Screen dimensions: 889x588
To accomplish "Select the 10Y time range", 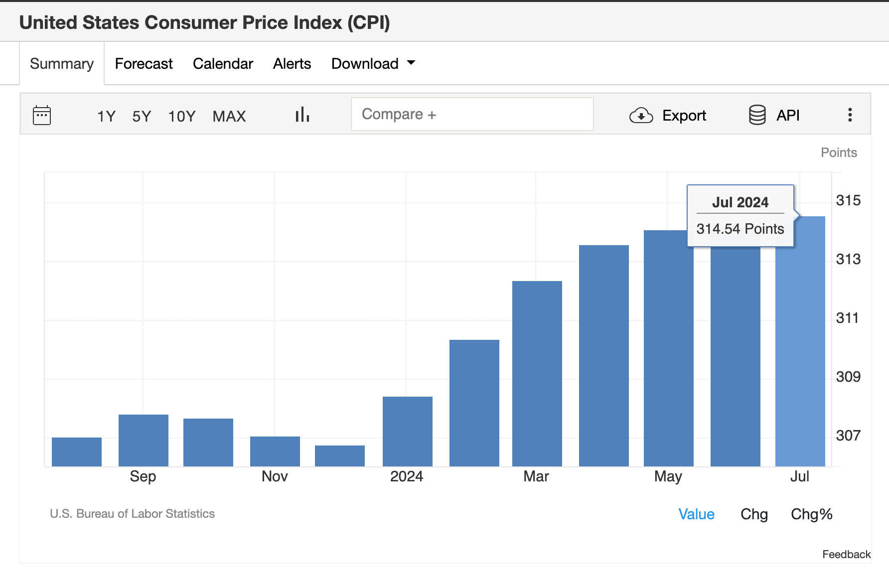I will (182, 116).
